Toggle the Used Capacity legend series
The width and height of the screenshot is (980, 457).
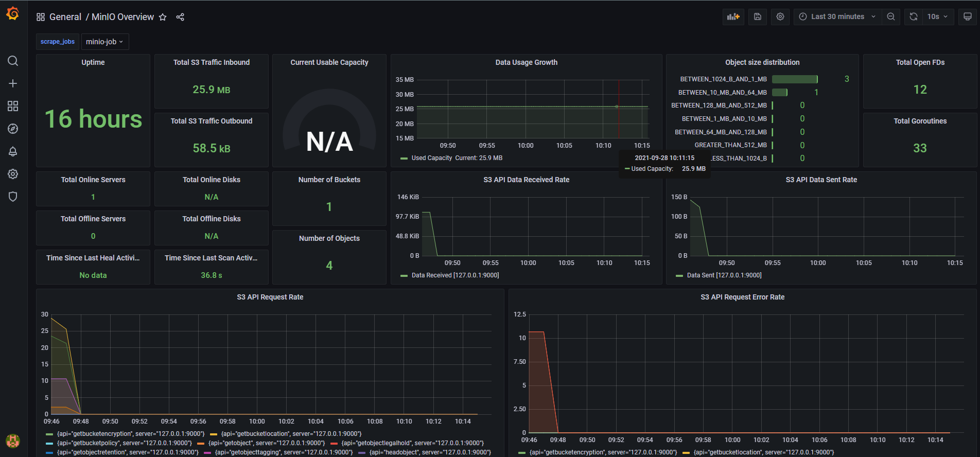coord(431,158)
